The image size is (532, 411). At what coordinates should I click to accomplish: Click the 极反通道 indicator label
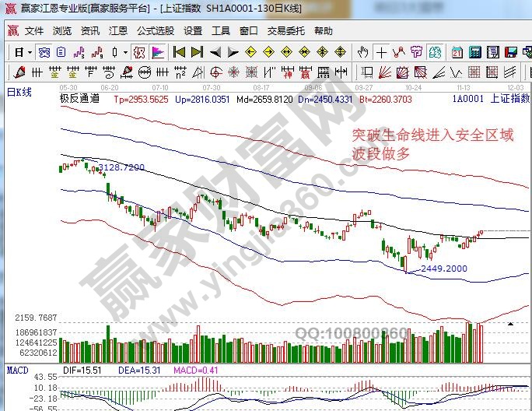(79, 100)
